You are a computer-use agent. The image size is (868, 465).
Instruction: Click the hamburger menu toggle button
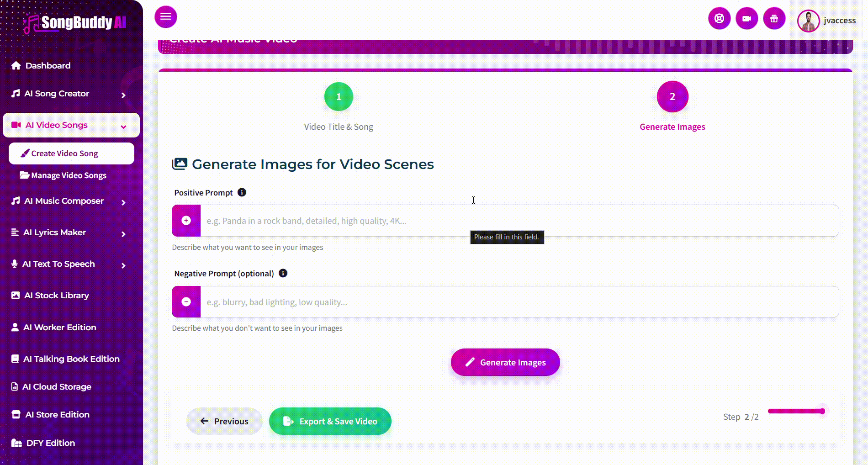[x=165, y=17]
